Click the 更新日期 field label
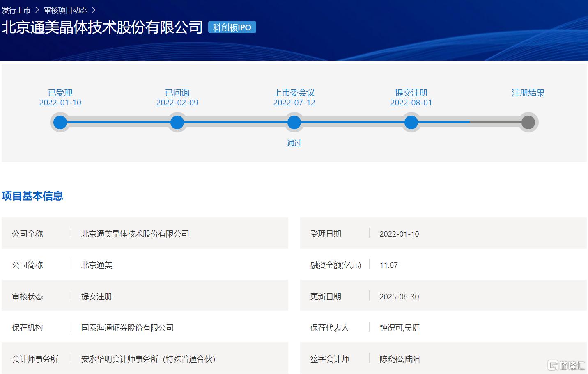Viewport: 588px width, 374px height. tap(326, 296)
